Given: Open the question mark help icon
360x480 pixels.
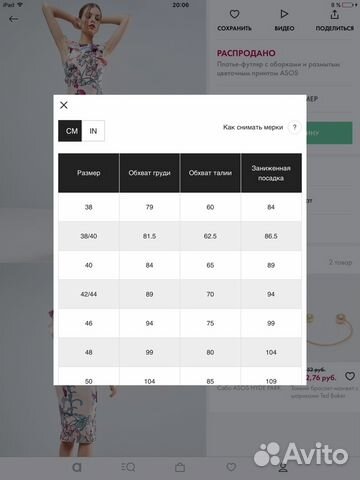Looking at the screenshot, I should (x=294, y=127).
